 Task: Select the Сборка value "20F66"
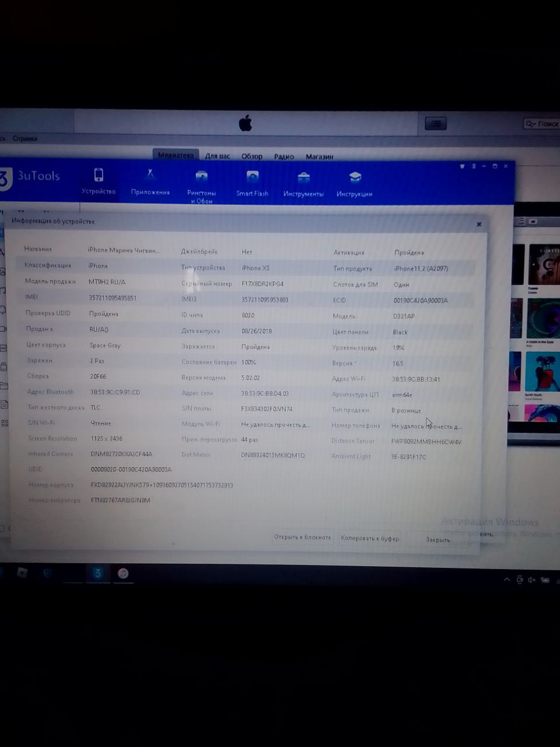coord(98,376)
